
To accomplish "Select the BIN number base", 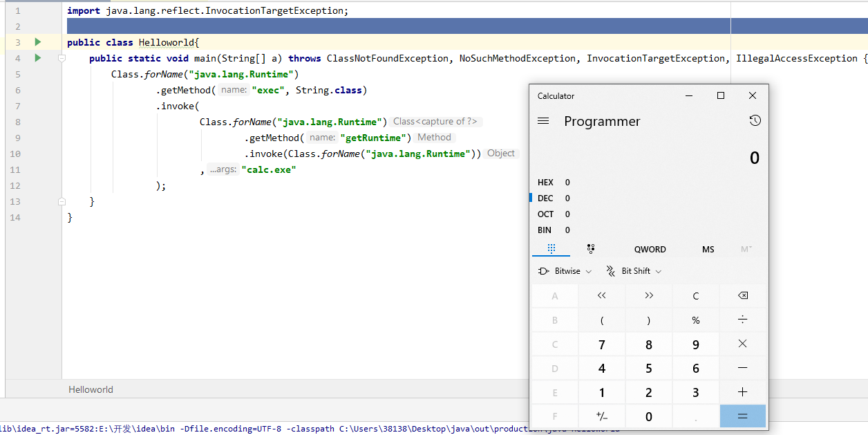I will click(x=545, y=230).
